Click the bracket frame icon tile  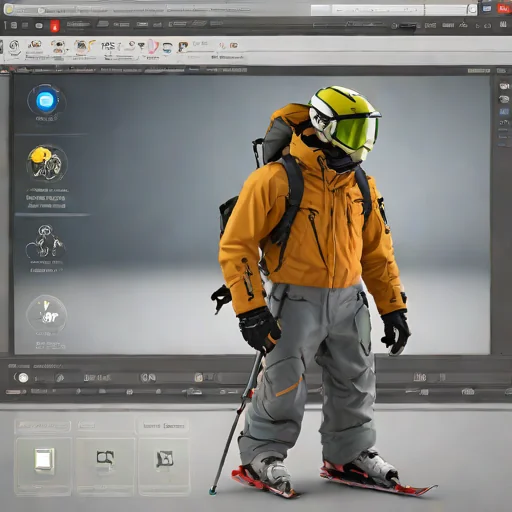point(105,459)
